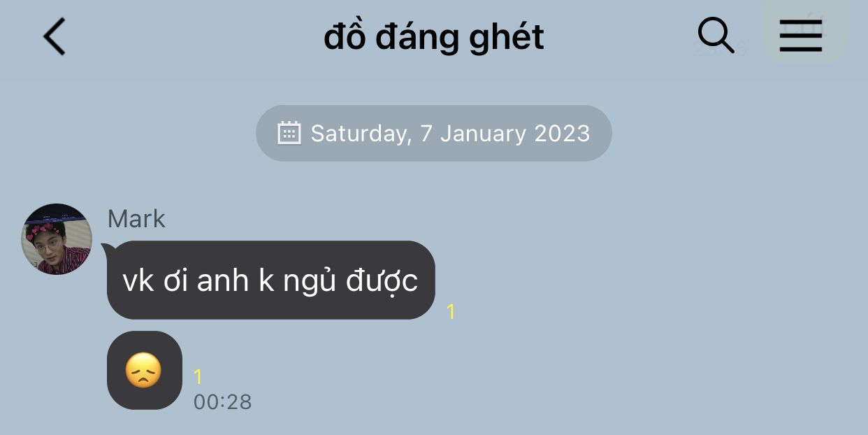Select the message vk ơi anh k ngủ được
Screen dimensions: 868x435
271,280
